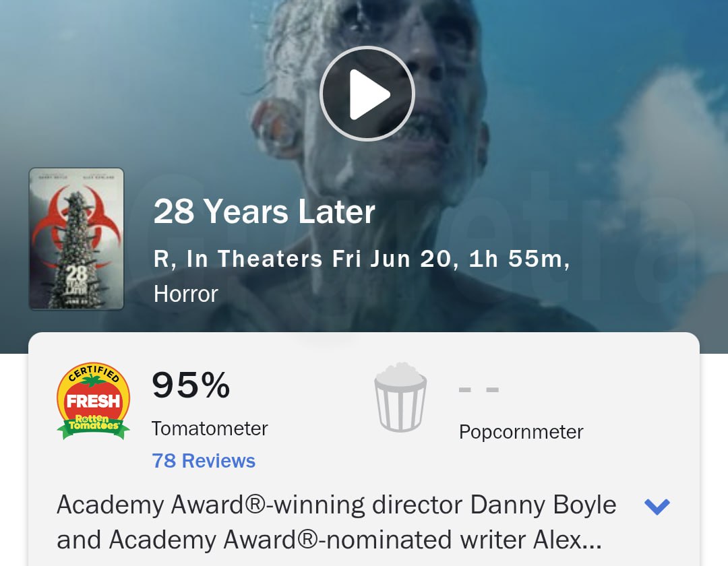
Task: Click the 'In Theaters Fri Jun 20' release text
Action: [x=320, y=259]
